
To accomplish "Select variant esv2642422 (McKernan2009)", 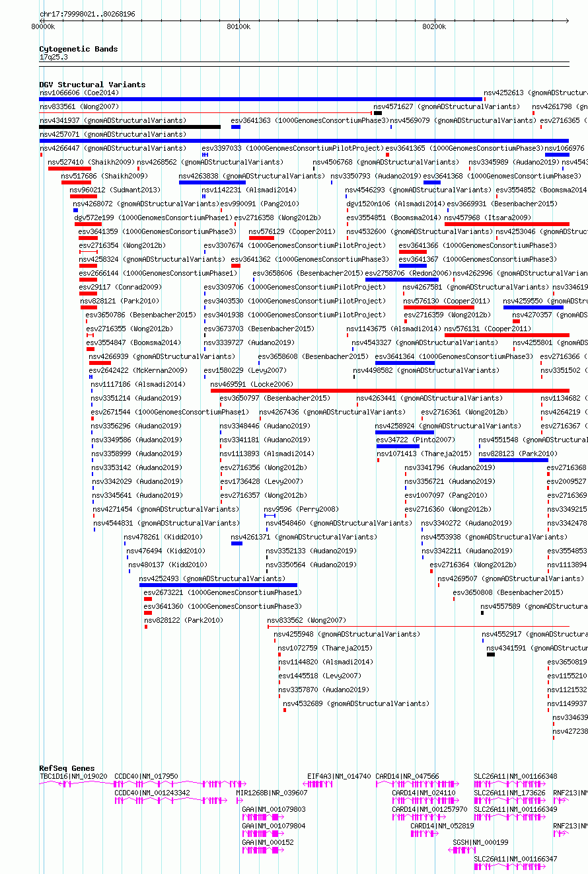I will tap(139, 370).
